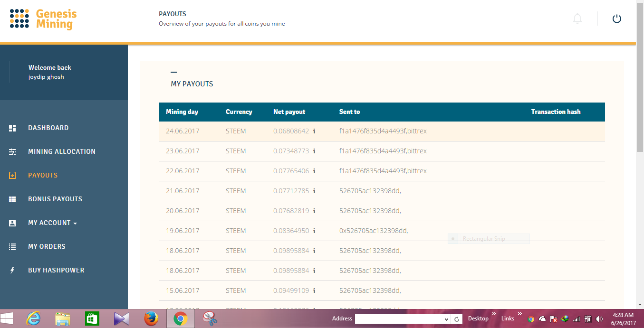Open the taskbar Address dropdown arrow
The width and height of the screenshot is (644, 328).
[x=446, y=319]
